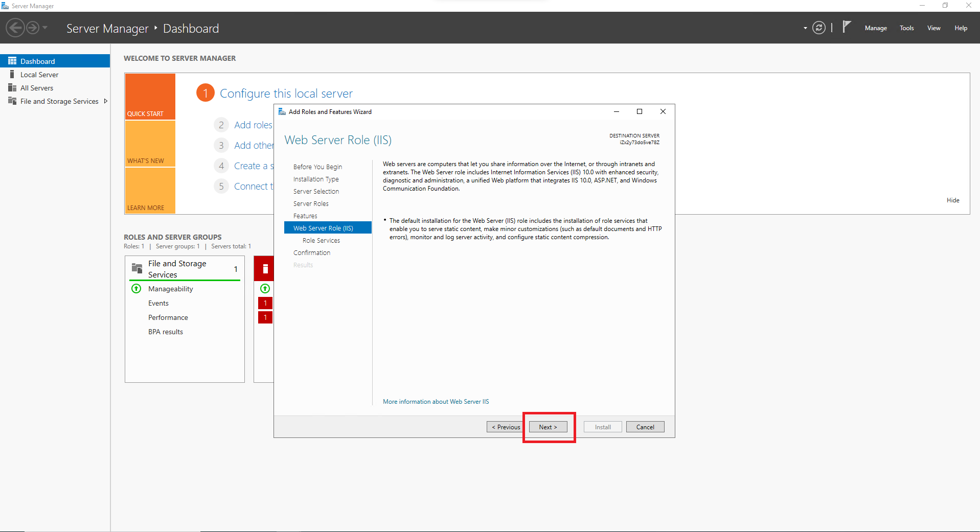Go to Installation Type wizard step

[x=316, y=179]
